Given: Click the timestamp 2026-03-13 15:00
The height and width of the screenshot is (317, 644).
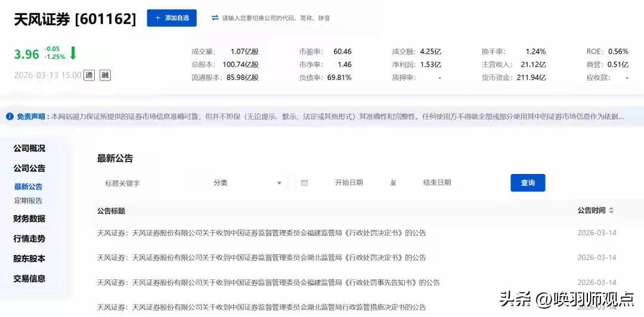Looking at the screenshot, I should click(x=47, y=76).
